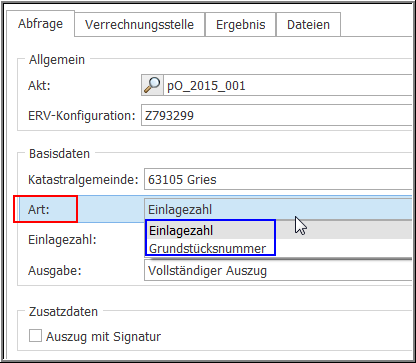This screenshot has width=416, height=363.
Task: Open the Akt search magnifier icon
Action: click(152, 85)
